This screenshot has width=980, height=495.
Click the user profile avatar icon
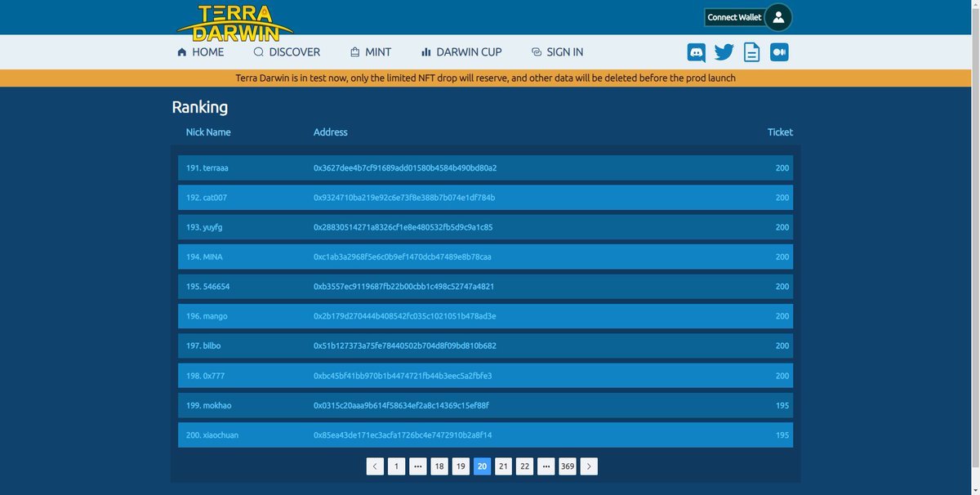tap(778, 17)
